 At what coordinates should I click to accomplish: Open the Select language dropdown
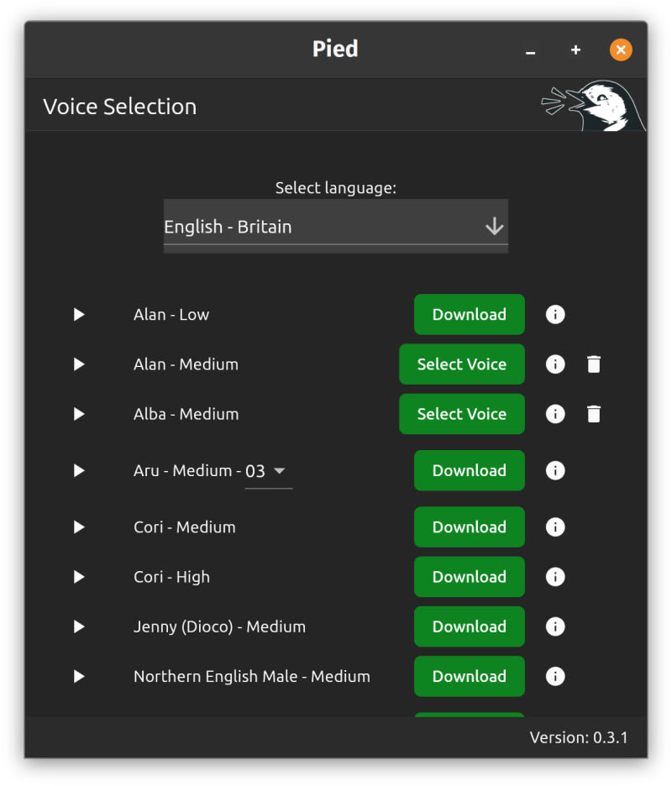[335, 227]
